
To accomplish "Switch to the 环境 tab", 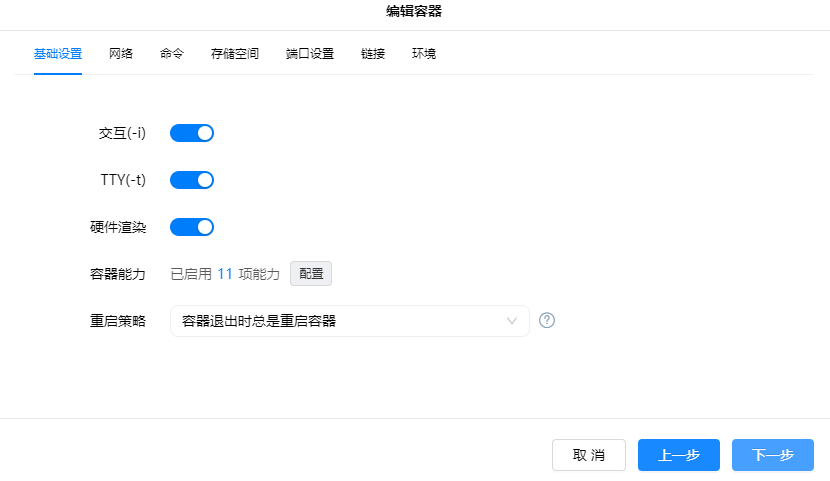I will (424, 54).
